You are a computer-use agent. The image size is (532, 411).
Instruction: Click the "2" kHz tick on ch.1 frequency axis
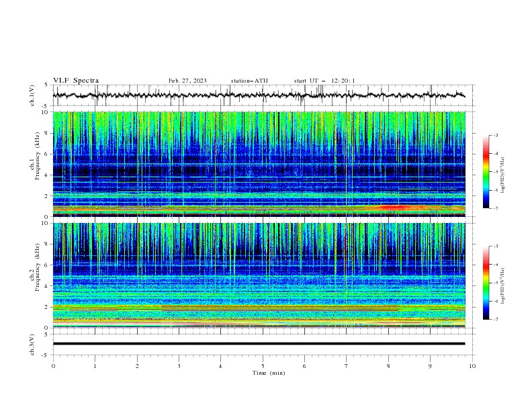point(48,196)
